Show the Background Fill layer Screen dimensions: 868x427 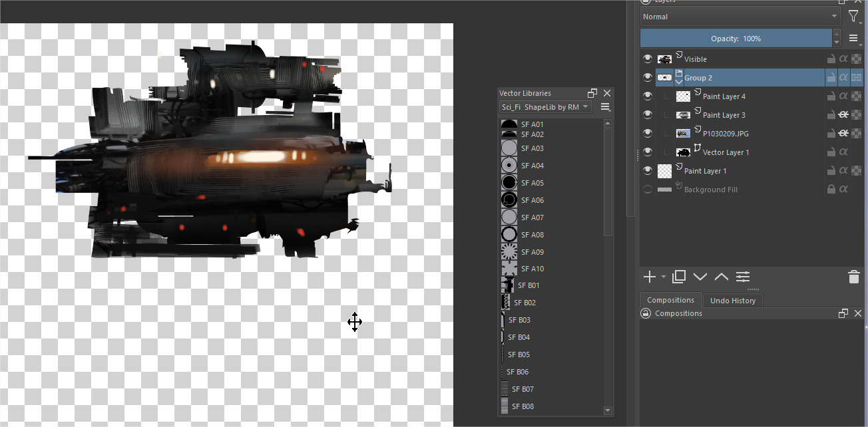tap(648, 190)
